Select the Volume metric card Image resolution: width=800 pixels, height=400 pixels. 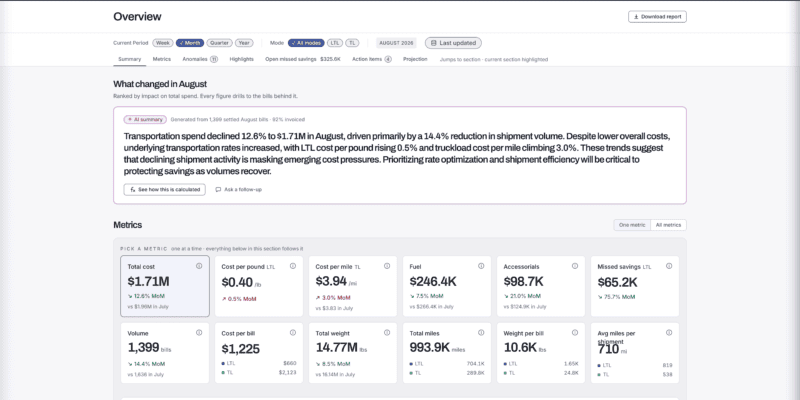(165, 353)
